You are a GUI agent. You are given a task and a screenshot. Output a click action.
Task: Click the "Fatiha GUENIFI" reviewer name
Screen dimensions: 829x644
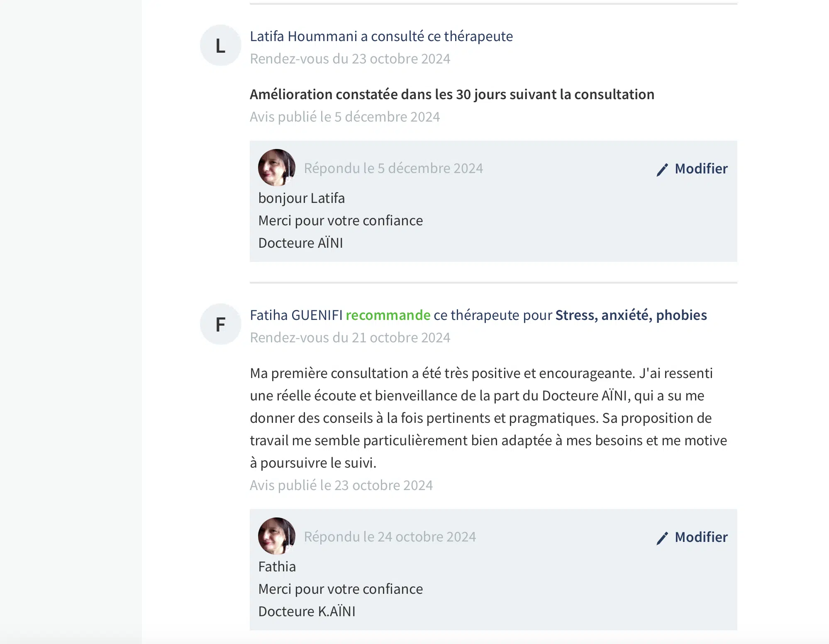(296, 315)
